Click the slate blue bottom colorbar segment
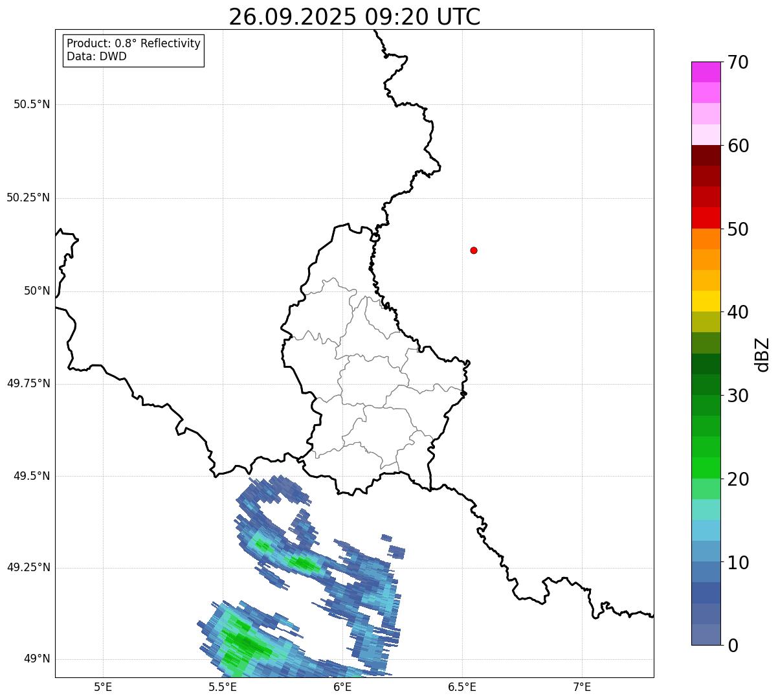The width and height of the screenshot is (778, 700). pyautogui.click(x=706, y=635)
